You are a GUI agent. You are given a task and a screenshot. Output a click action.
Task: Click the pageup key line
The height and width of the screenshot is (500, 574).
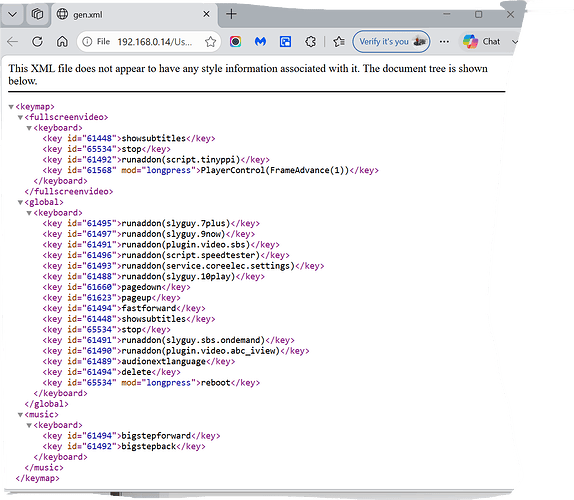click(x=112, y=298)
